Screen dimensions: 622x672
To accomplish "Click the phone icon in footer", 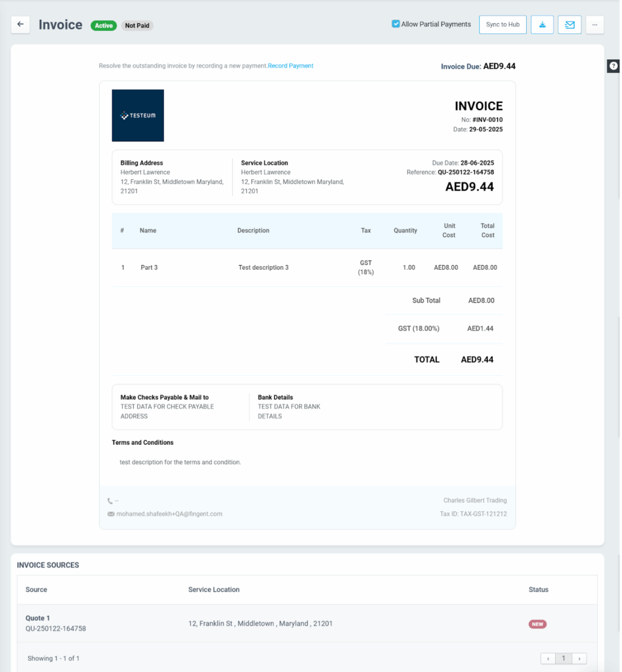I will [110, 501].
